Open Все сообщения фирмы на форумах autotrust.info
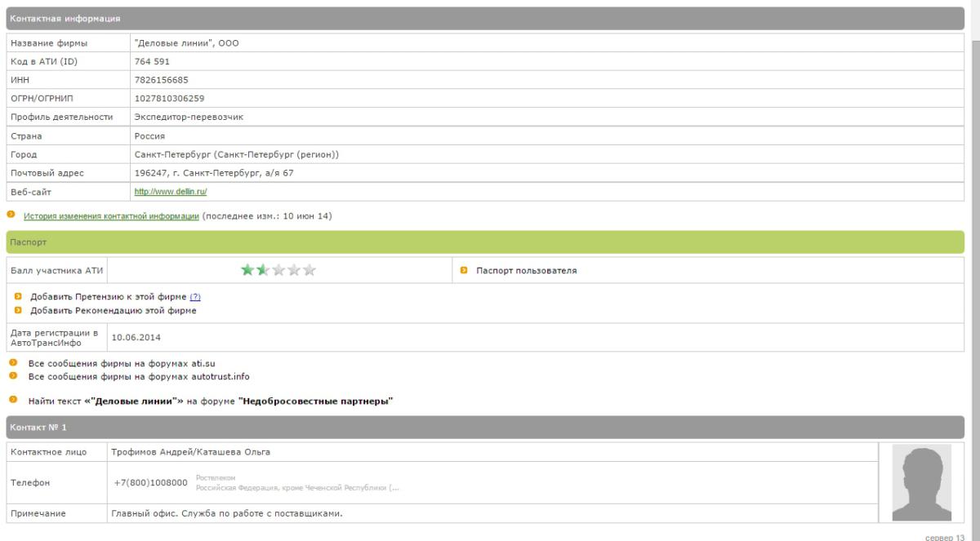 point(139,376)
